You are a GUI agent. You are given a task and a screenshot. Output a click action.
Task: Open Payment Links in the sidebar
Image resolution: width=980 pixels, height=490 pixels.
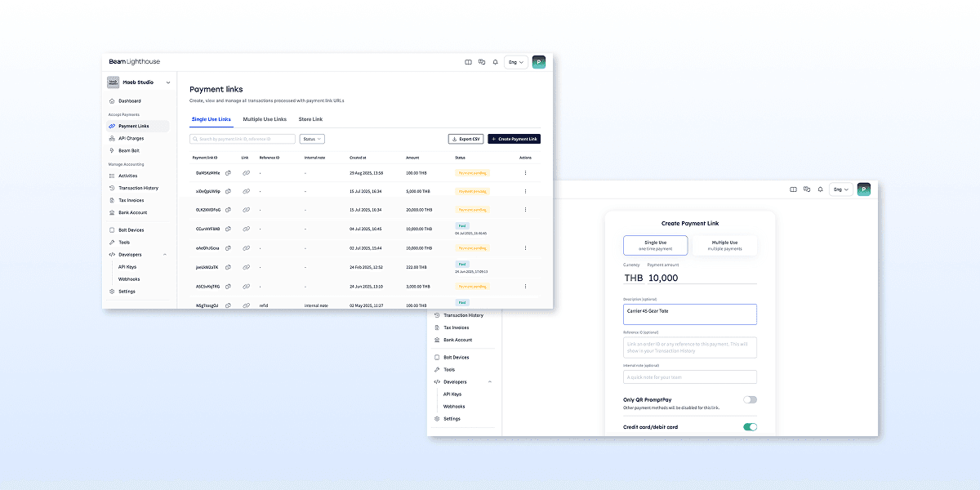coord(137,126)
